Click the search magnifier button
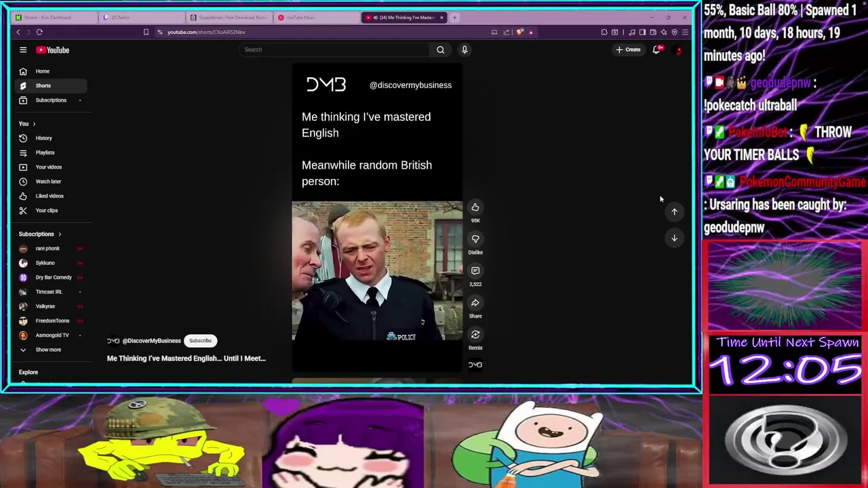This screenshot has width=868, height=488. tap(440, 49)
